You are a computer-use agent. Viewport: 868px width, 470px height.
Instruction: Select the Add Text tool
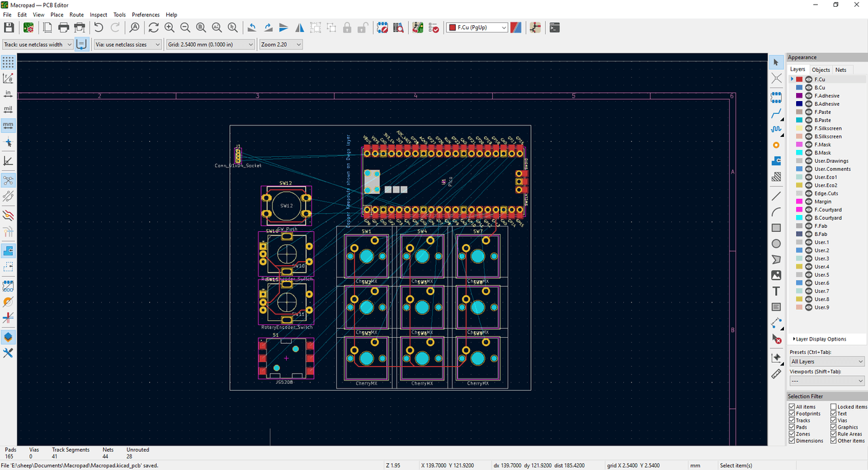776,291
